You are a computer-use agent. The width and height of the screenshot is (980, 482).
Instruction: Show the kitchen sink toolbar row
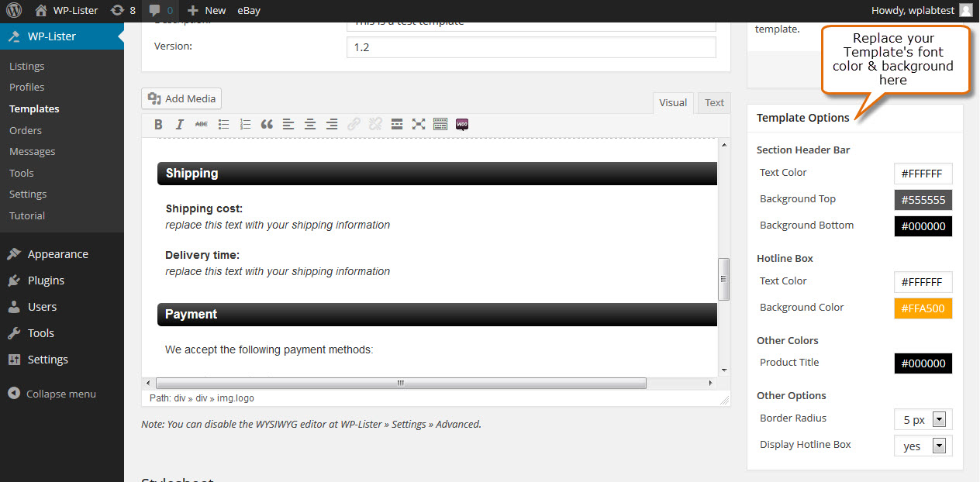point(440,124)
